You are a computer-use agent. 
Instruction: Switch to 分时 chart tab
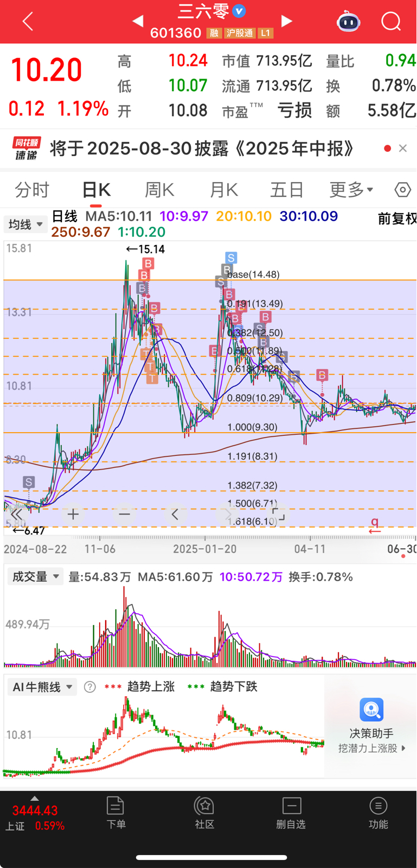click(x=32, y=190)
